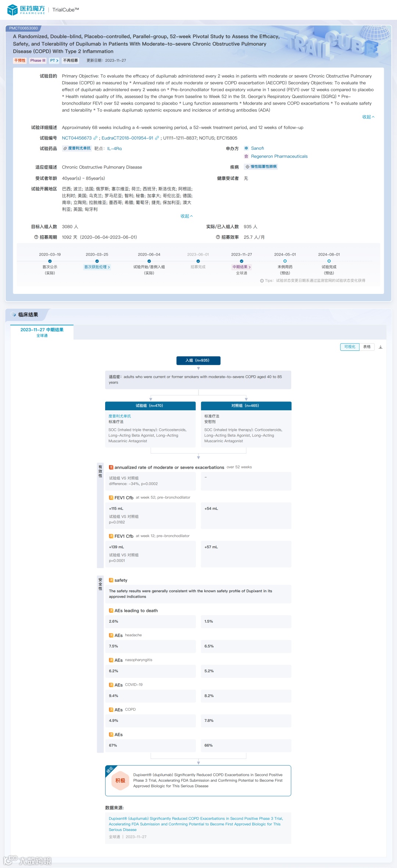
Task: Open the Dupixent press release source link
Action: (x=196, y=824)
